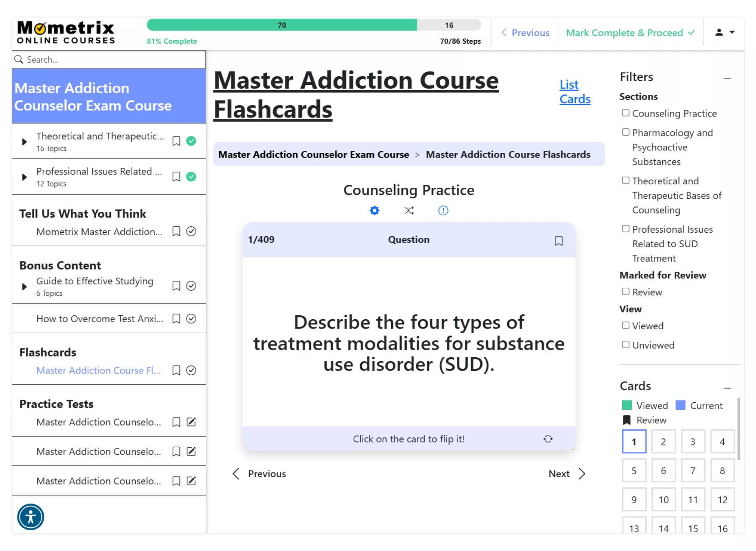The width and height of the screenshot is (756, 551).
Task: Shuffle the flashcards with the shuffle icon
Action: (409, 211)
